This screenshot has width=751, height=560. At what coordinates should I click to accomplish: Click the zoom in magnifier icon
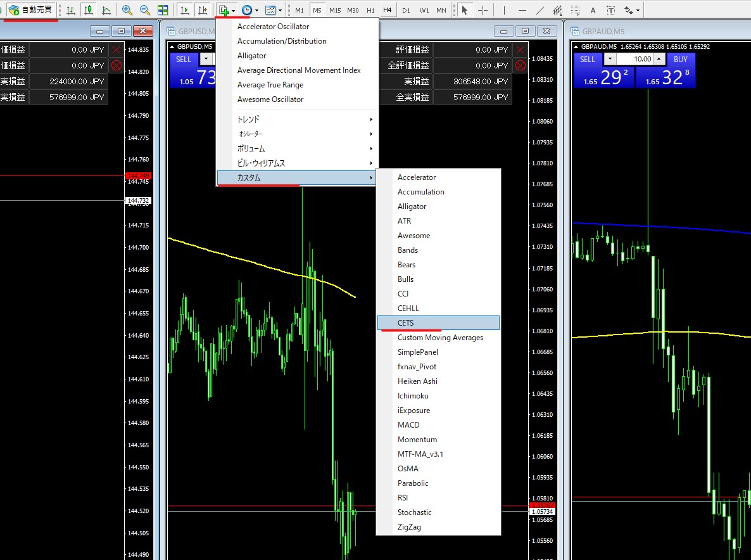point(127,10)
